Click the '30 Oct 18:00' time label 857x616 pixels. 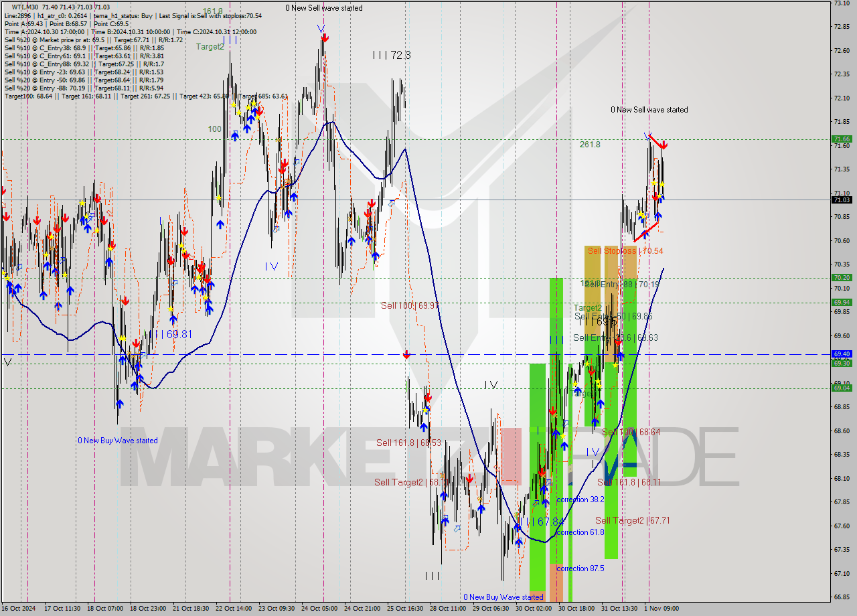point(576,609)
